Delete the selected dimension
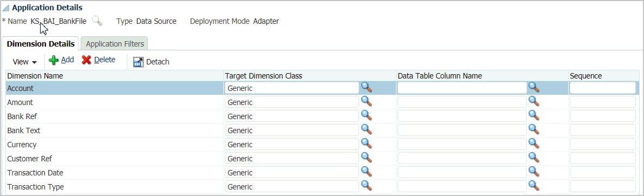This screenshot has height=196, width=644. pyautogui.click(x=99, y=60)
